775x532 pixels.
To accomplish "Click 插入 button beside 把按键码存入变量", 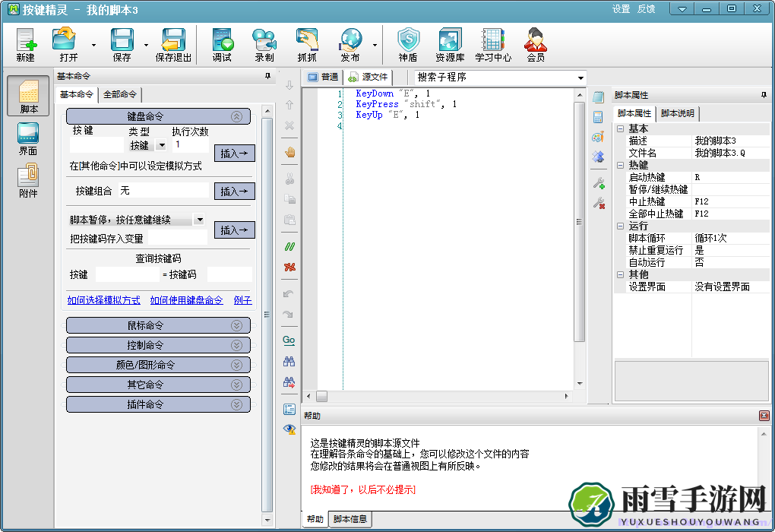I will pos(234,230).
